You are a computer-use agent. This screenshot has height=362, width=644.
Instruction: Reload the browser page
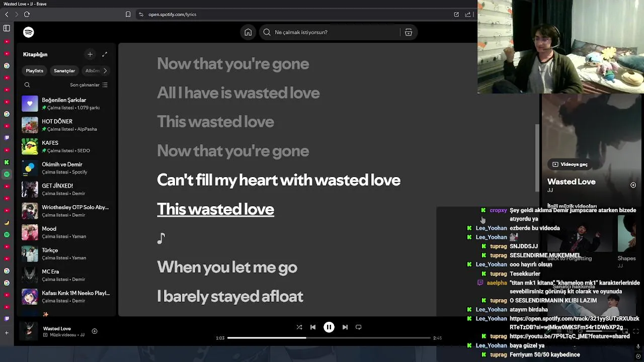27,15
